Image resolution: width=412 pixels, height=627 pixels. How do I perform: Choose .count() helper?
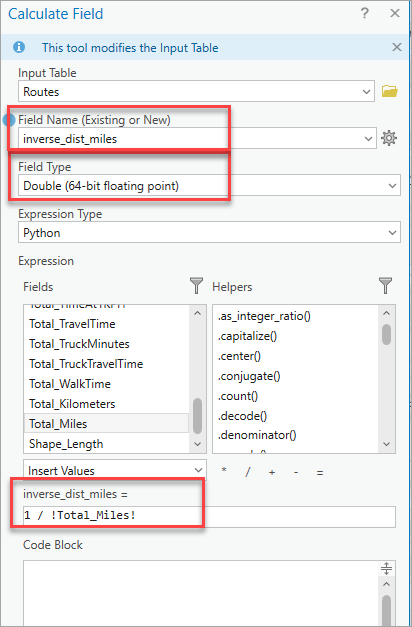click(238, 396)
